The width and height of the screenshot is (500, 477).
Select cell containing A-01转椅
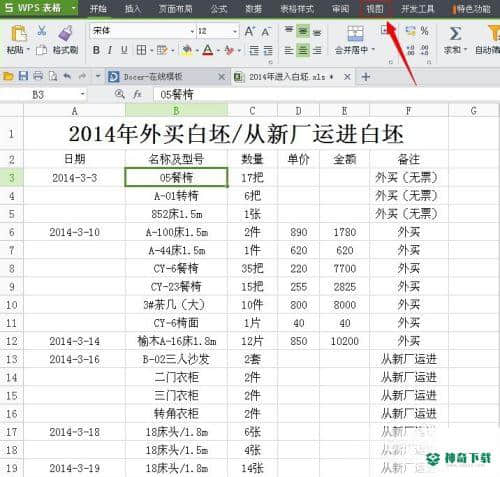click(176, 196)
